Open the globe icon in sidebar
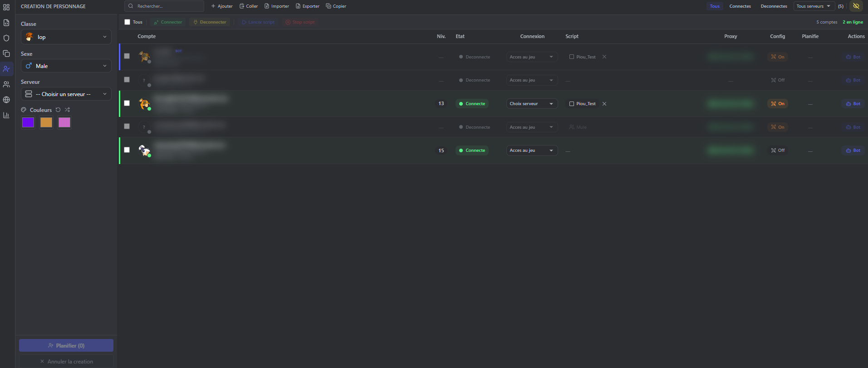Image resolution: width=868 pixels, height=368 pixels. 6,100
